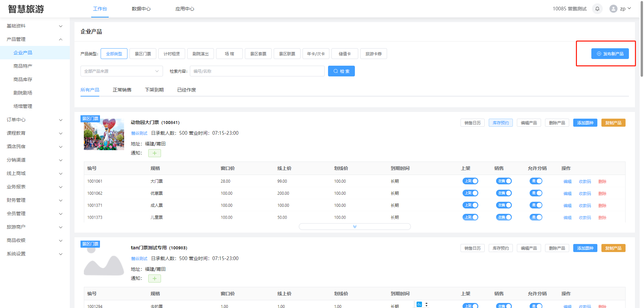
Task: Open the 全部产品来源 dropdown
Action: (121, 71)
